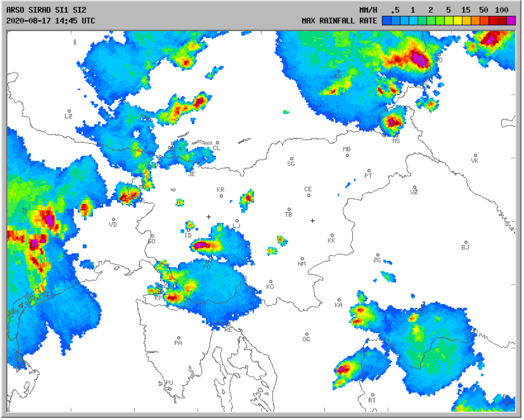Select the BJ city marker

tap(466, 242)
